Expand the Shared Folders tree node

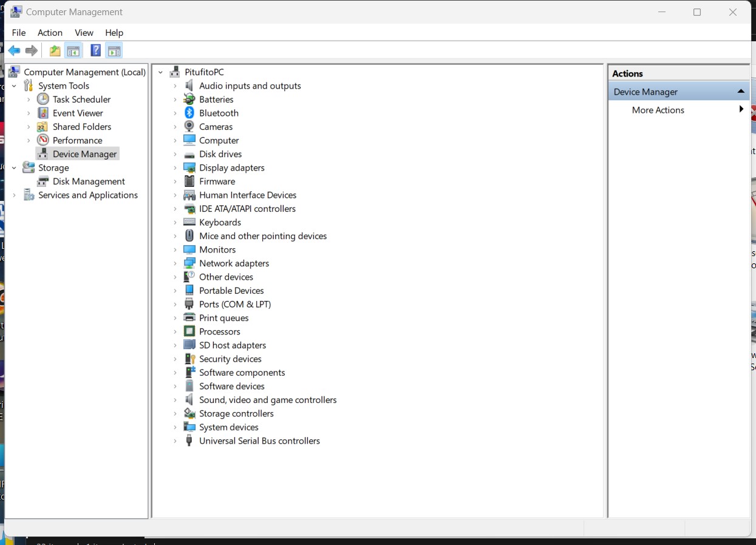pos(29,126)
